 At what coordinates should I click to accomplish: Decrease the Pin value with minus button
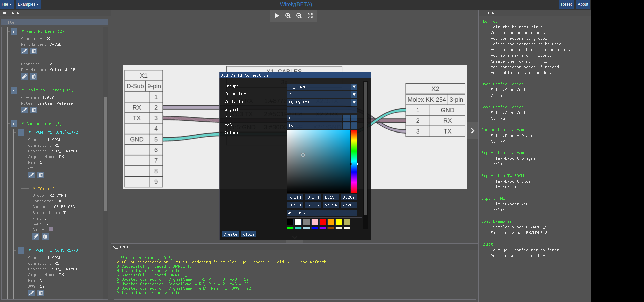(346, 118)
